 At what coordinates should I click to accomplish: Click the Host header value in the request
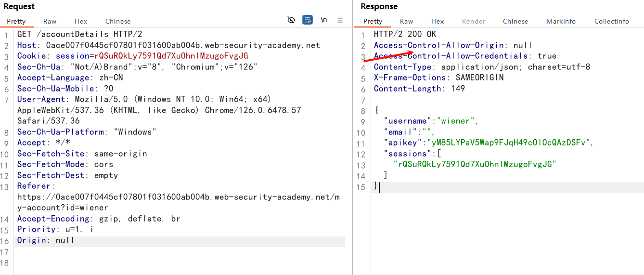183,45
